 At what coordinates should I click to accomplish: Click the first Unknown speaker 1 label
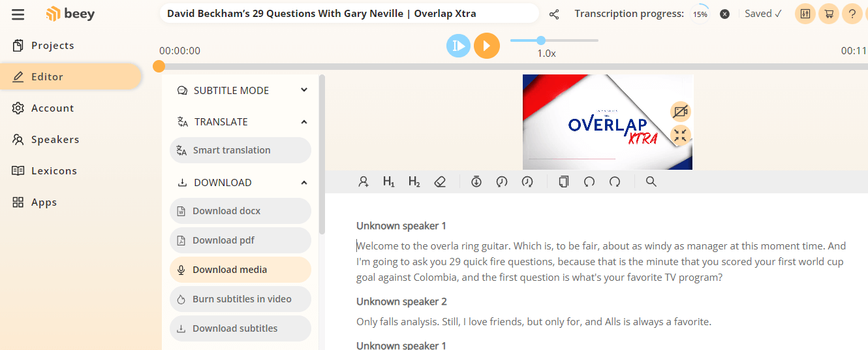click(x=401, y=226)
